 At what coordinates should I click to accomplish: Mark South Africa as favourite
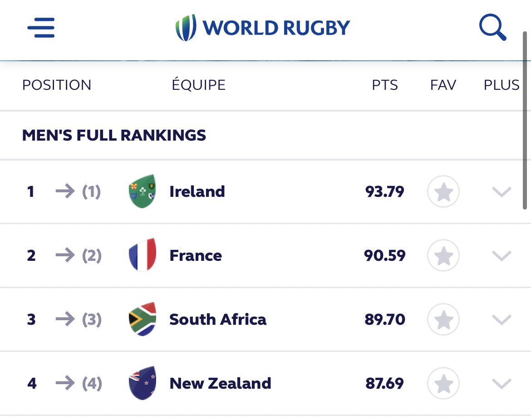[443, 319]
